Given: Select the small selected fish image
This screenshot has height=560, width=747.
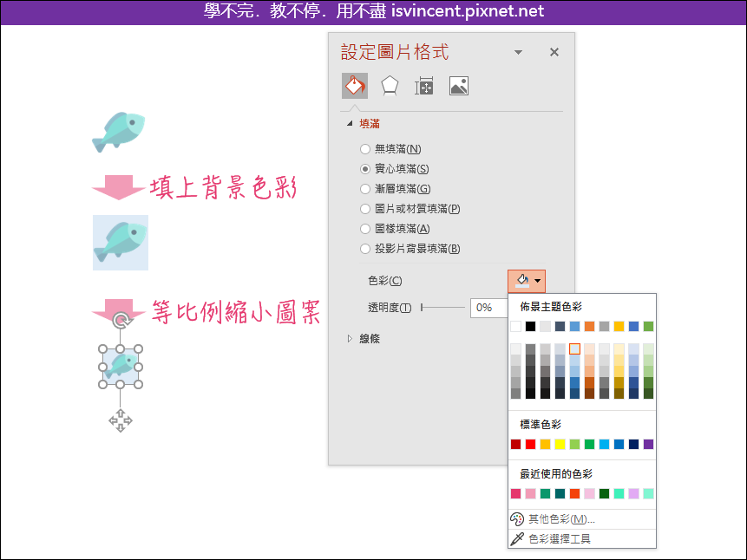Looking at the screenshot, I should [121, 367].
